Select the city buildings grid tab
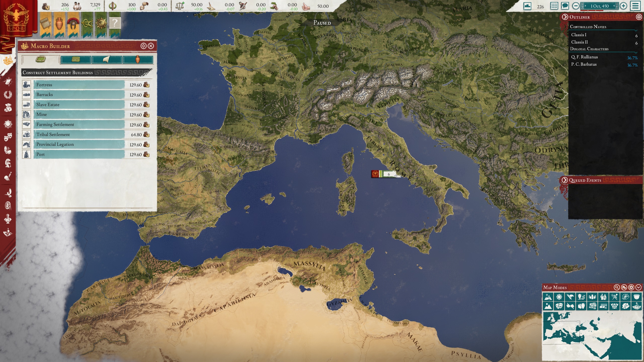The image size is (644, 362). click(76, 60)
